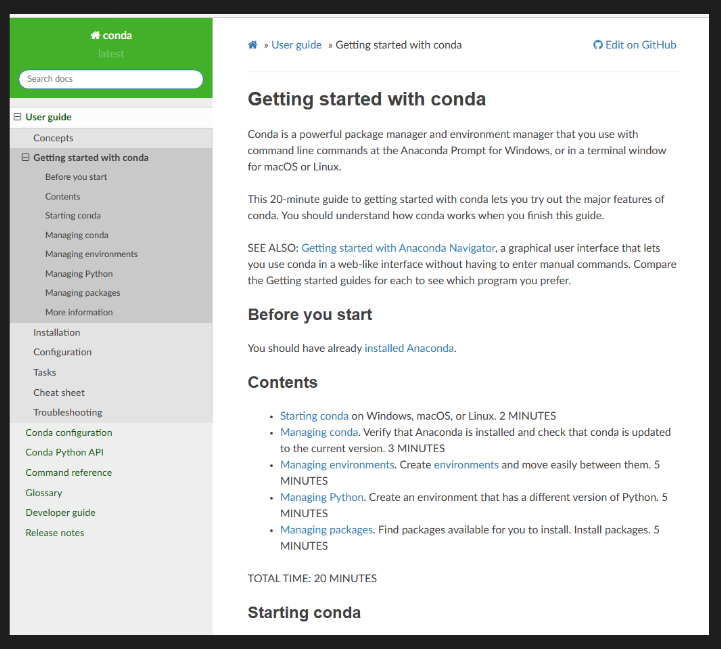
Task: Open More information sidebar item
Action: (x=79, y=312)
